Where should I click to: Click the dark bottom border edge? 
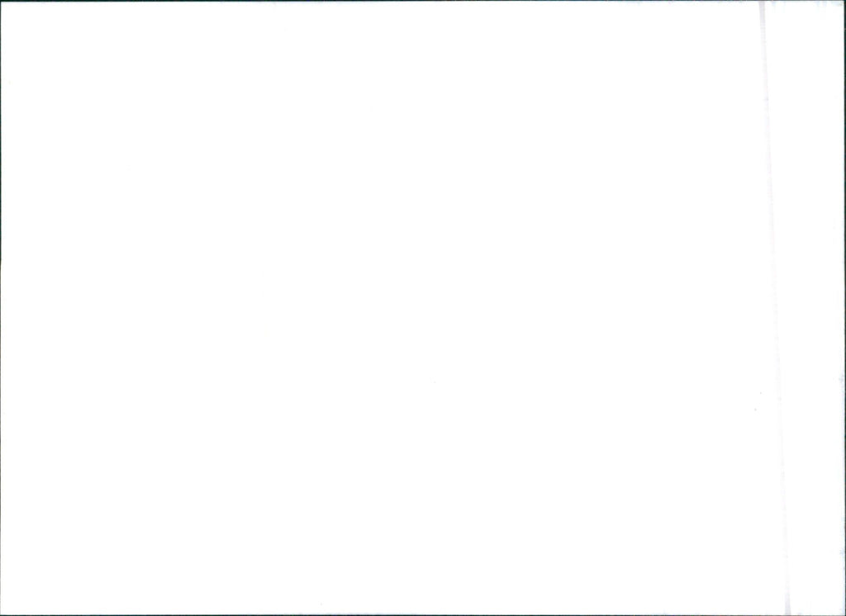(x=423, y=614)
